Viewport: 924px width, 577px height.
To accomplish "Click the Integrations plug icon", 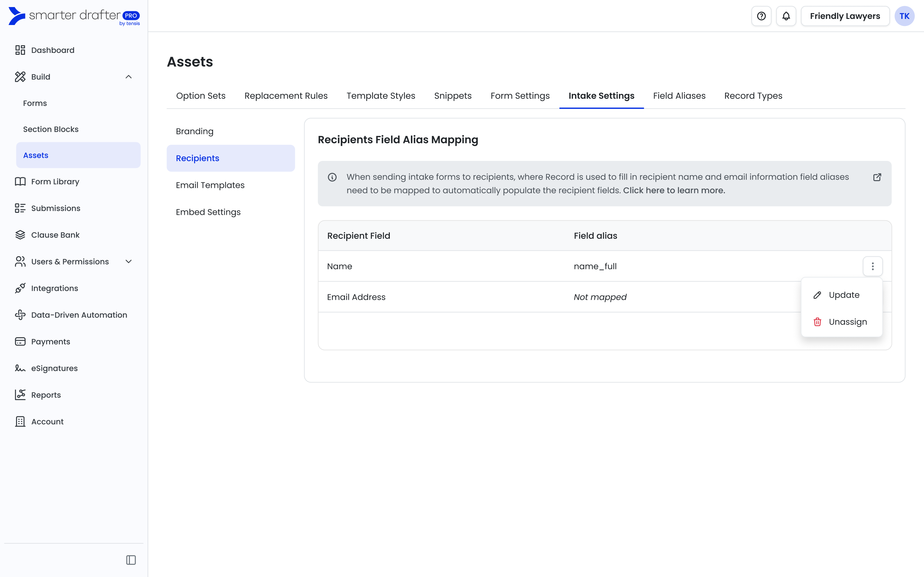I will point(20,288).
